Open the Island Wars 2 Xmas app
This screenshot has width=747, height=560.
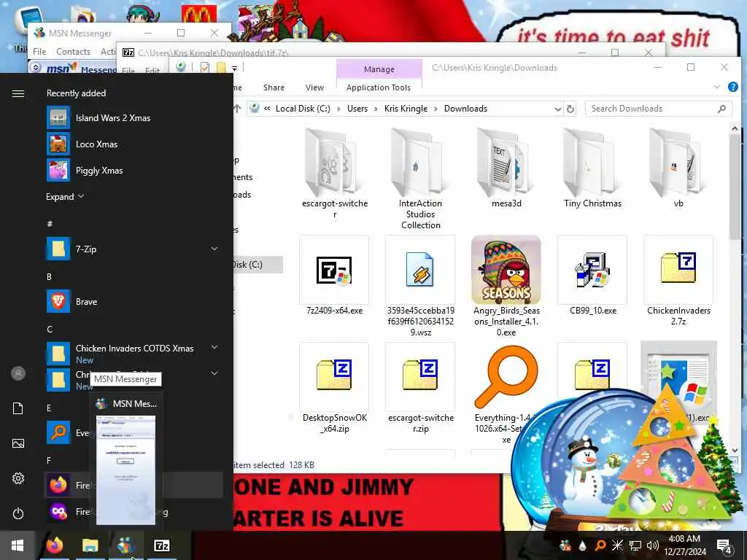point(133,117)
